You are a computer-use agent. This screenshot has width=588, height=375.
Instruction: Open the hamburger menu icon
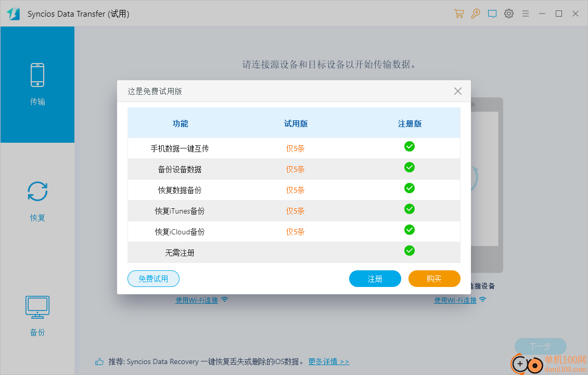[x=526, y=14]
